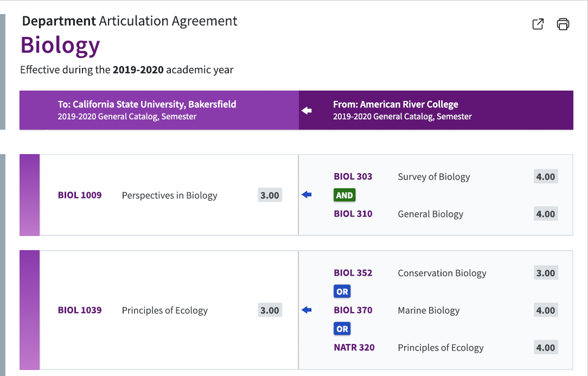
Task: Click white arrow in the header bar
Action: 307,110
